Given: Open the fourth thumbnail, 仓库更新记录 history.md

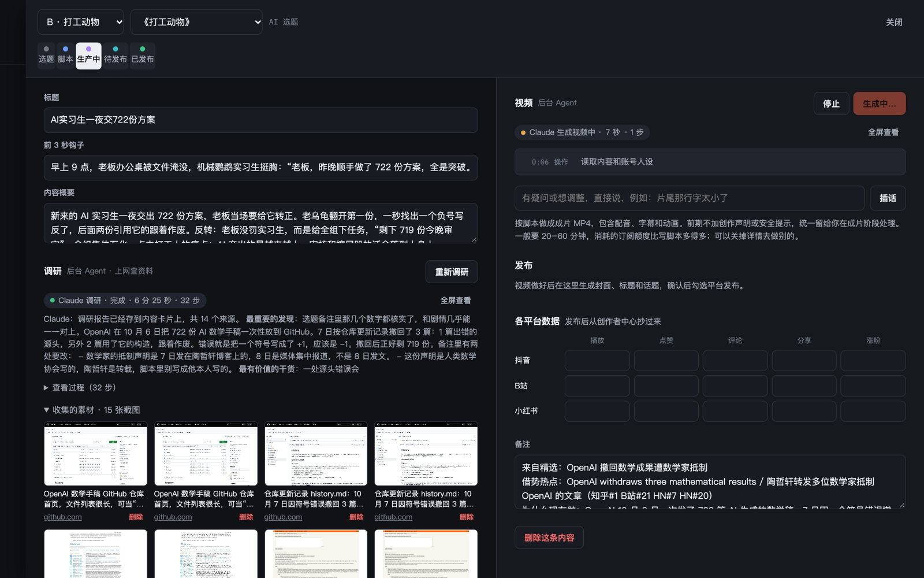Looking at the screenshot, I should tap(426, 454).
